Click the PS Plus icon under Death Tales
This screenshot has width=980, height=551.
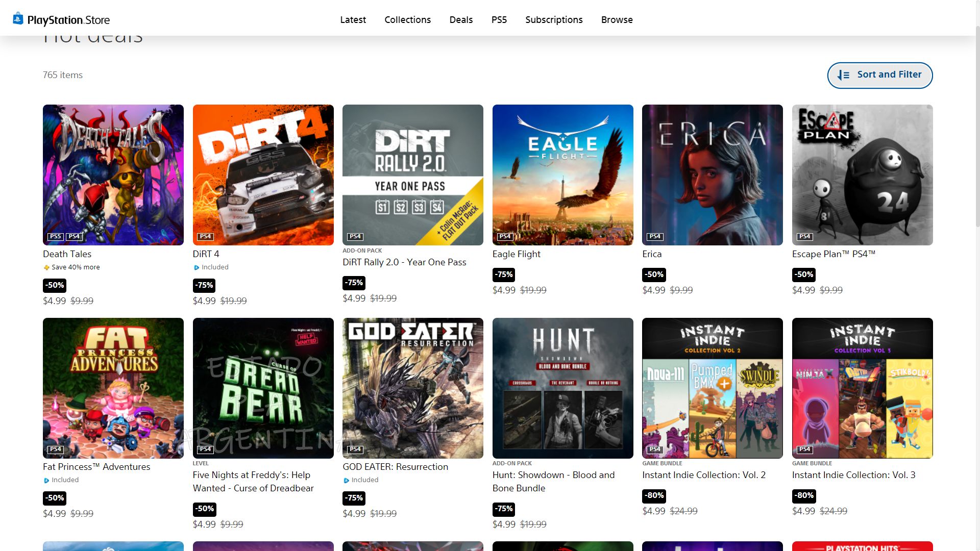click(46, 267)
